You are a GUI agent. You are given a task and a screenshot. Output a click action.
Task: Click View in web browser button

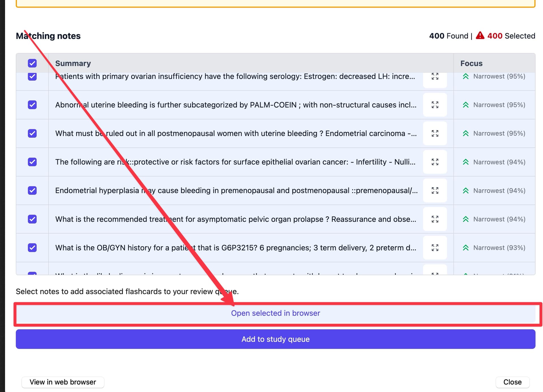click(x=63, y=382)
